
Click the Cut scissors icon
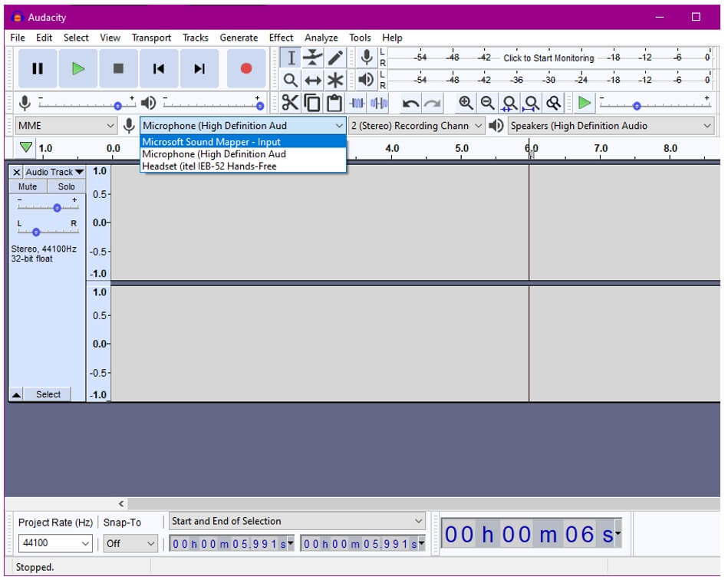point(290,103)
